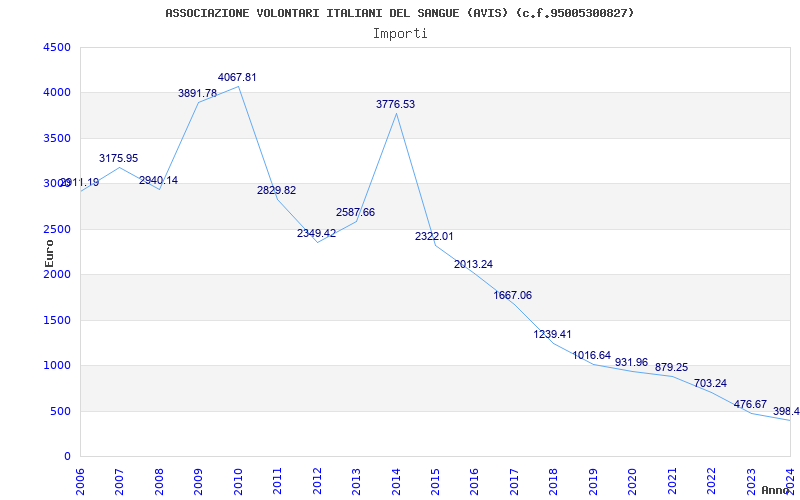Viewport: 800px width, 500px height.
Task: Select the 476.67 data label
Action: (x=750, y=405)
